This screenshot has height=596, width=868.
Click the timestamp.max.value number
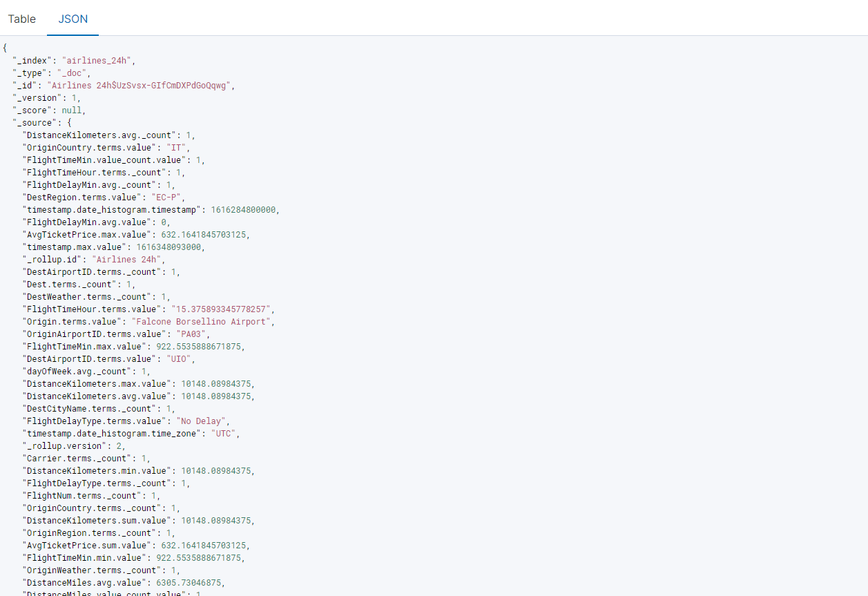[171, 247]
